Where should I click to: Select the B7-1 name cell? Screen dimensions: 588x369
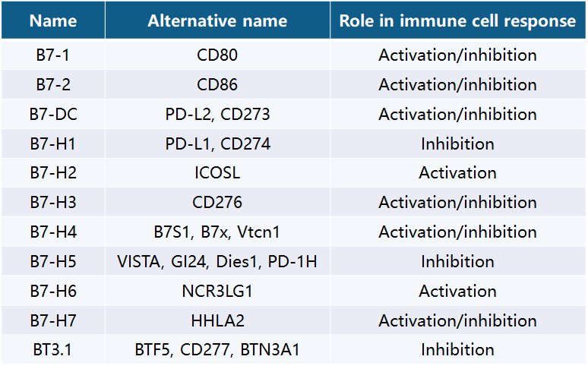tap(53, 55)
